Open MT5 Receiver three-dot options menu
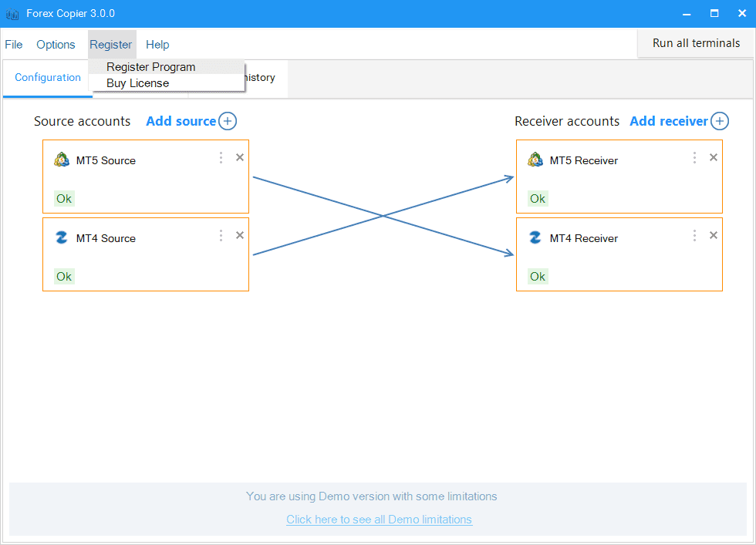 694,157
